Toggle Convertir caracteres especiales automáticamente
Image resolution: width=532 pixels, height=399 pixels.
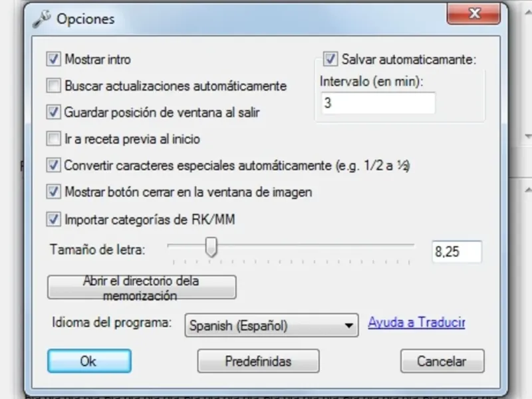(x=54, y=165)
